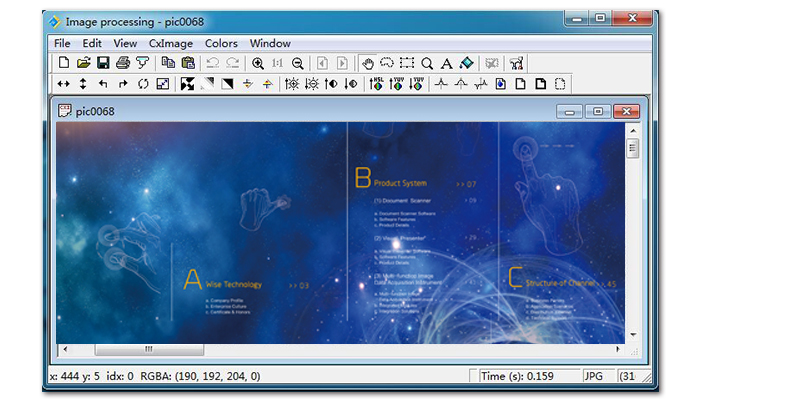Open the CxImage menu
Viewport: 800px width, 402px height.
coord(170,43)
